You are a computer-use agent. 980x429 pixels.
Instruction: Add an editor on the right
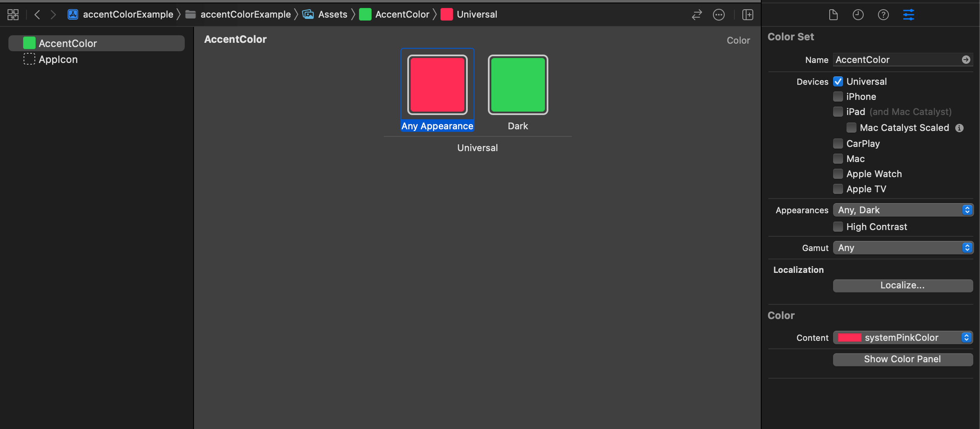(x=748, y=15)
